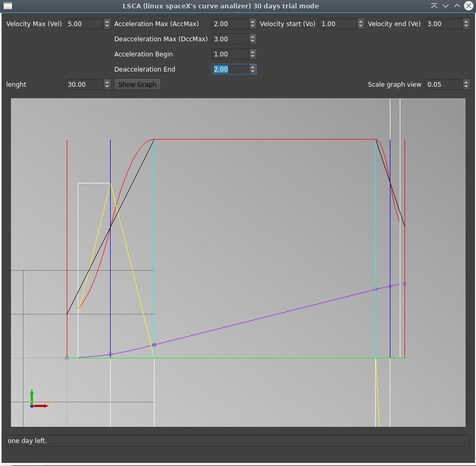Focus the Acceleration Max (AccMax) value field
Screen dimensions: 476x466
pyautogui.click(x=230, y=24)
